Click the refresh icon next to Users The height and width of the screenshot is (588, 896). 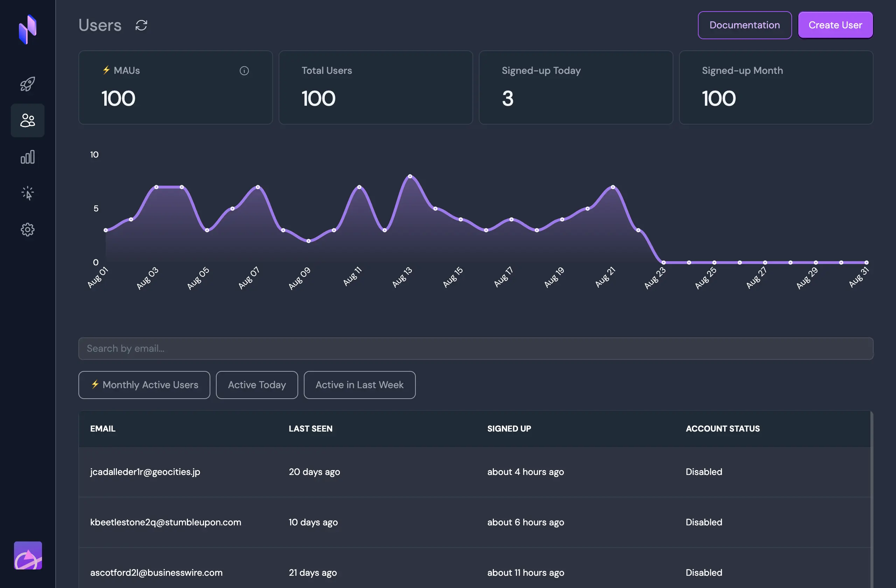141,25
